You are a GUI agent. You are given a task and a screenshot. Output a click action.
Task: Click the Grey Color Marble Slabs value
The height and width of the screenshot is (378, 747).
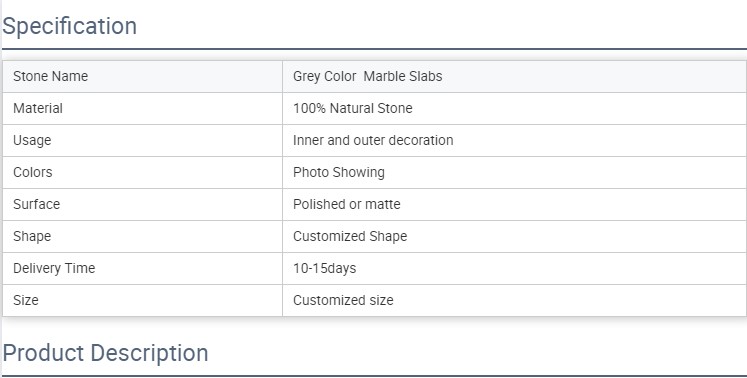pos(367,76)
